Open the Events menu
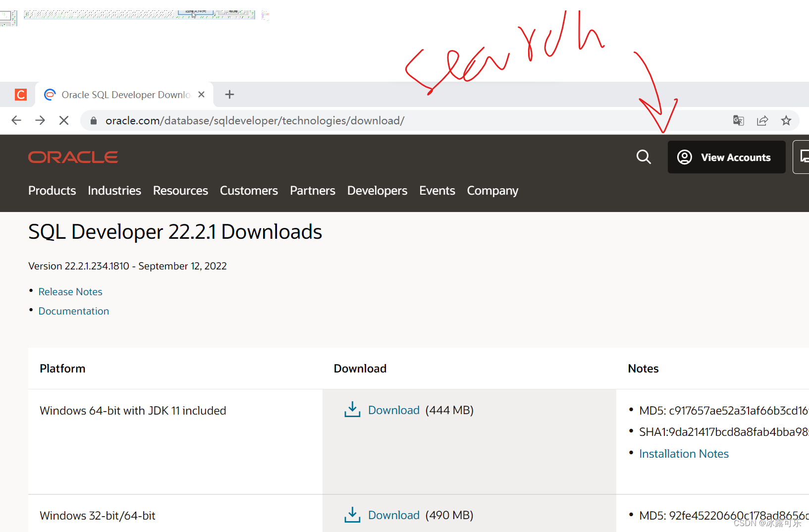 (x=437, y=191)
